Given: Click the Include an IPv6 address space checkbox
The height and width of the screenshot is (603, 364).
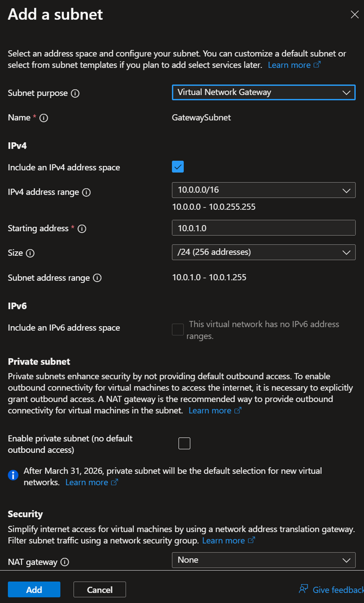Looking at the screenshot, I should coord(178,329).
